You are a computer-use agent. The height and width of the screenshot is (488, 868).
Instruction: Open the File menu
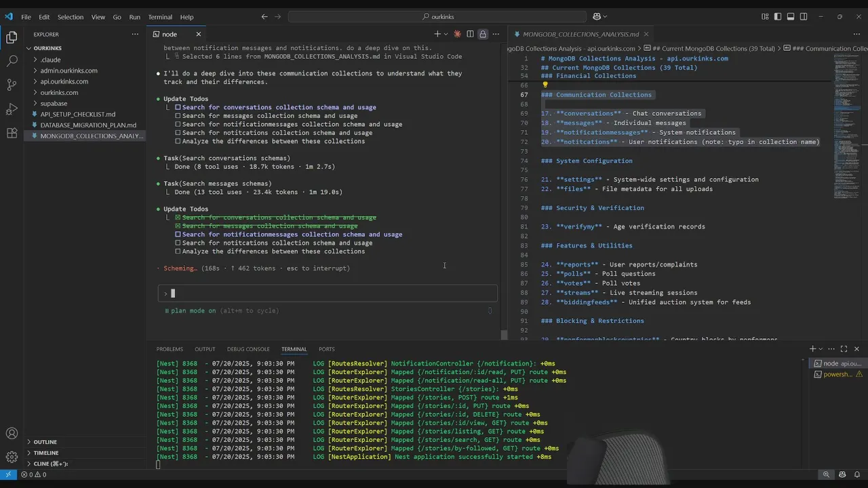coord(26,17)
